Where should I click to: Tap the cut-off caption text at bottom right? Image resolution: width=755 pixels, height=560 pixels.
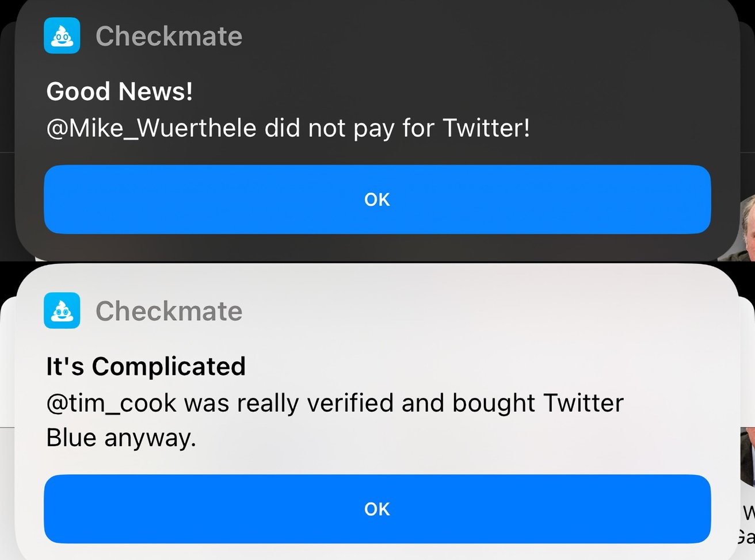click(747, 524)
